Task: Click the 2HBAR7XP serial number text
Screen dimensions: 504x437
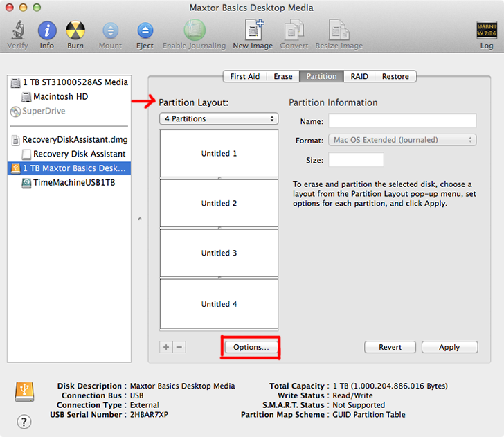Action: click(x=149, y=414)
